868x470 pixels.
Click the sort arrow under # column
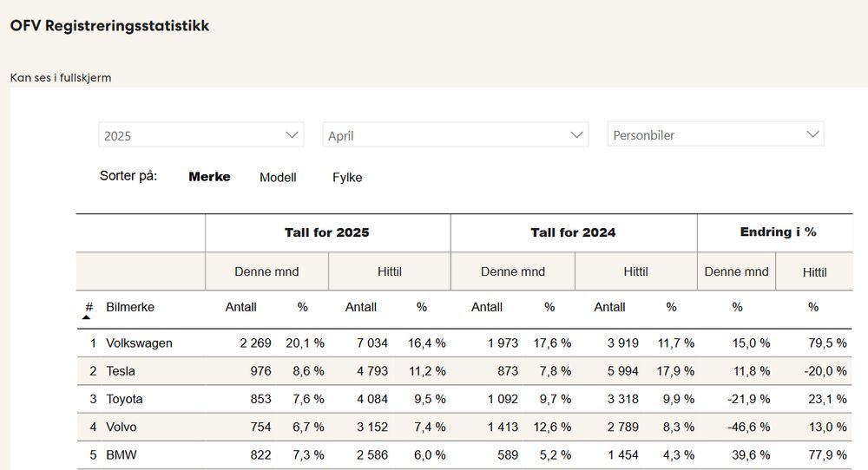[86, 317]
